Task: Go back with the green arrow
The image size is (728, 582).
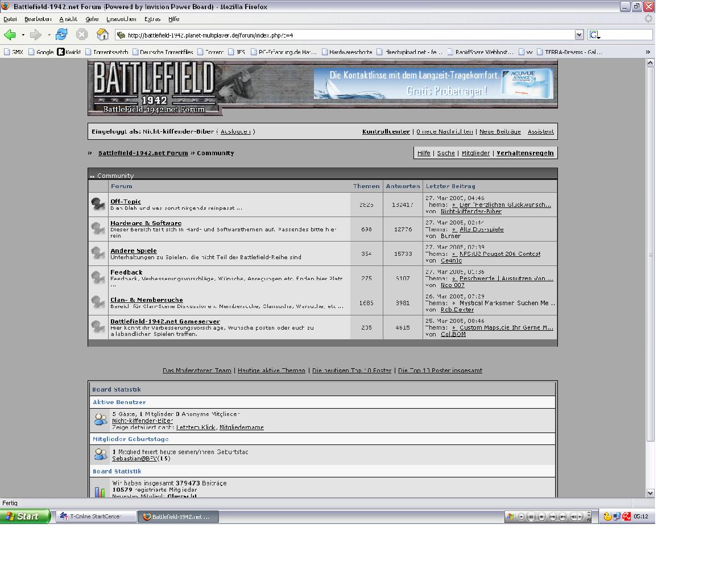Action: 10,35
